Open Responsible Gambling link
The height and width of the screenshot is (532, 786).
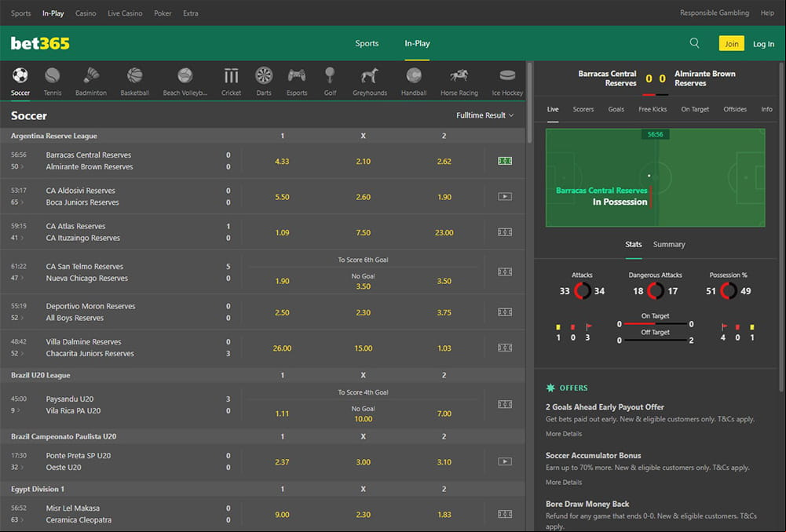click(x=715, y=13)
